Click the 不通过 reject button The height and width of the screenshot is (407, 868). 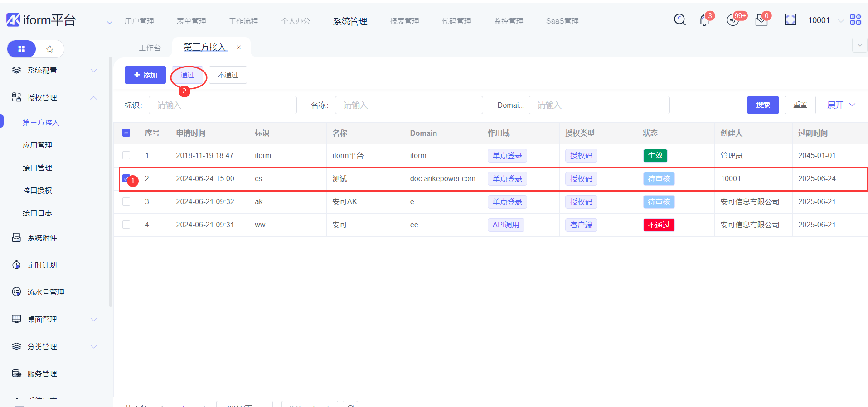pyautogui.click(x=228, y=75)
